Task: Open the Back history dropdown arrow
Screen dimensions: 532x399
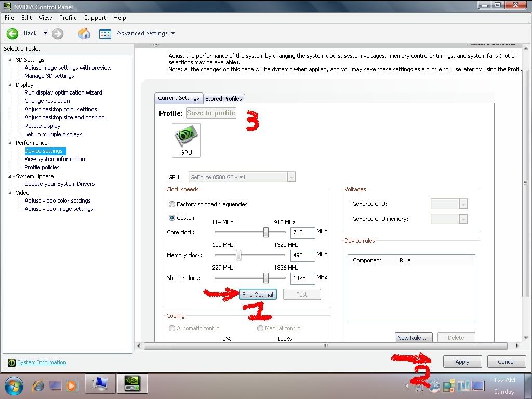Action: pyautogui.click(x=45, y=33)
